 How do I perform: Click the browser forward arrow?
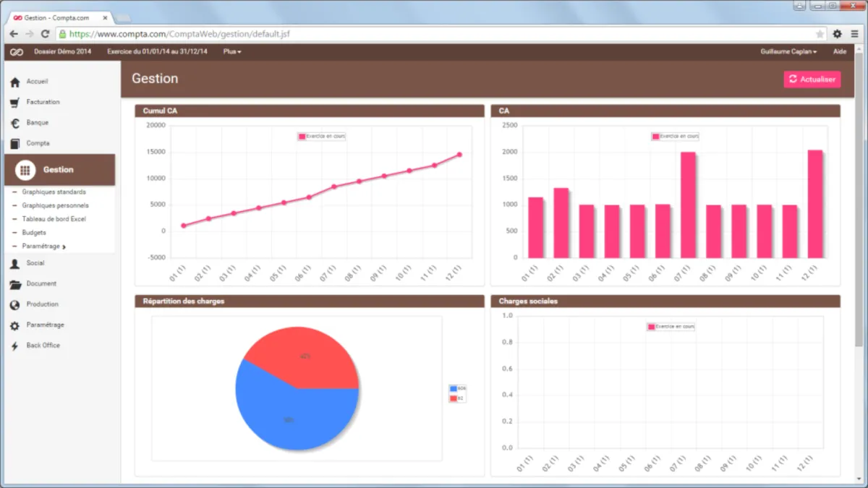click(x=30, y=34)
